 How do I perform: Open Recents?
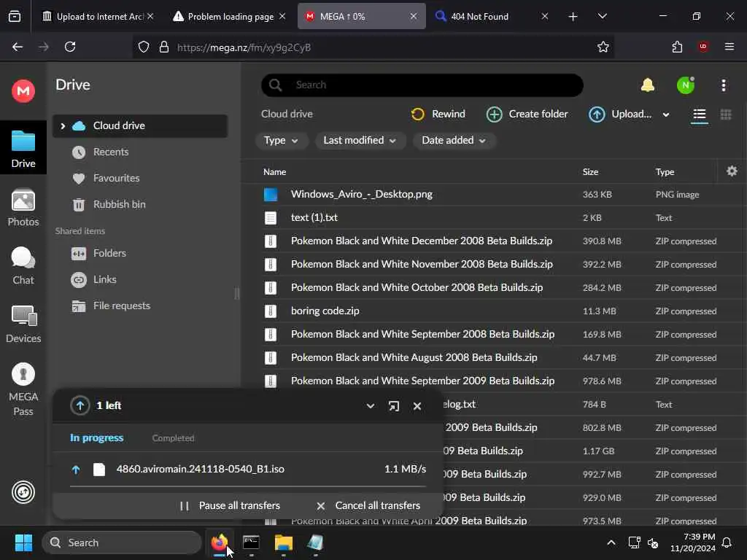[x=111, y=152]
